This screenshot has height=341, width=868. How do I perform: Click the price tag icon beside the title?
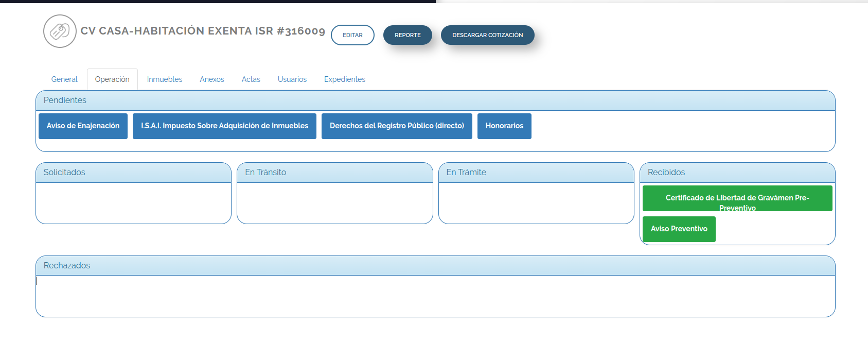point(60,31)
